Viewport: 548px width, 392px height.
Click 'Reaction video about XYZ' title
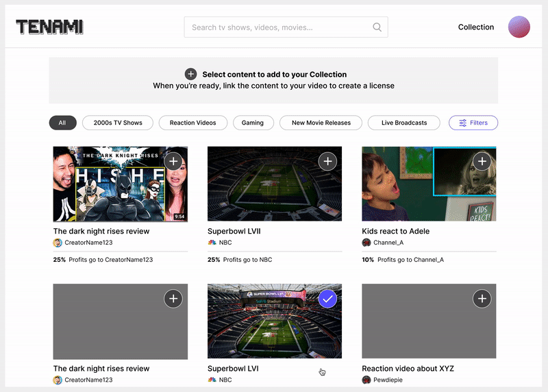pos(408,369)
